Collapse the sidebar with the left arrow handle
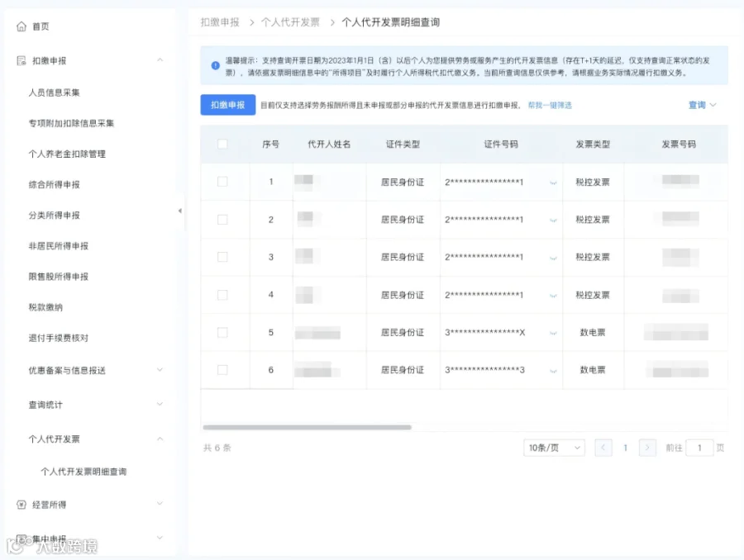 click(180, 211)
